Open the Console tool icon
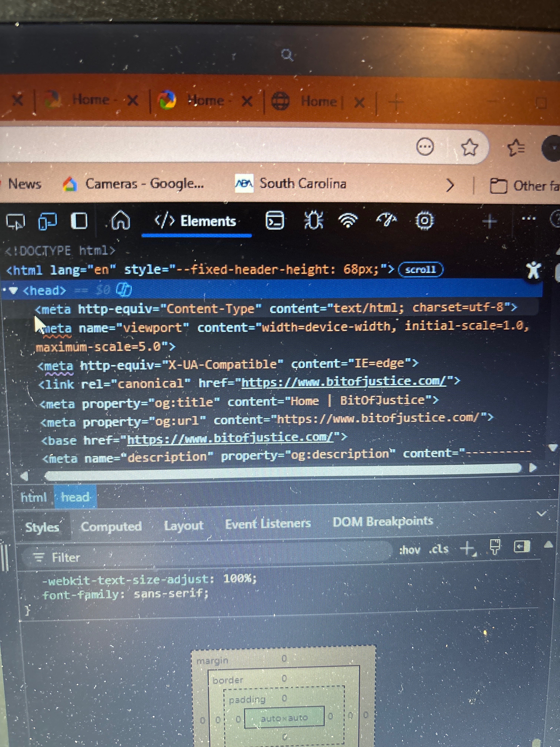This screenshot has height=747, width=560. pos(274,220)
